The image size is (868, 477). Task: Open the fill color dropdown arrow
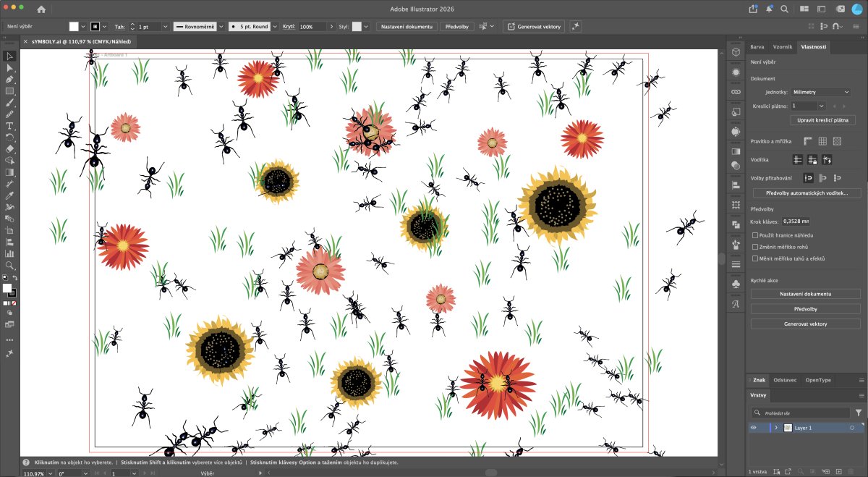[82, 26]
